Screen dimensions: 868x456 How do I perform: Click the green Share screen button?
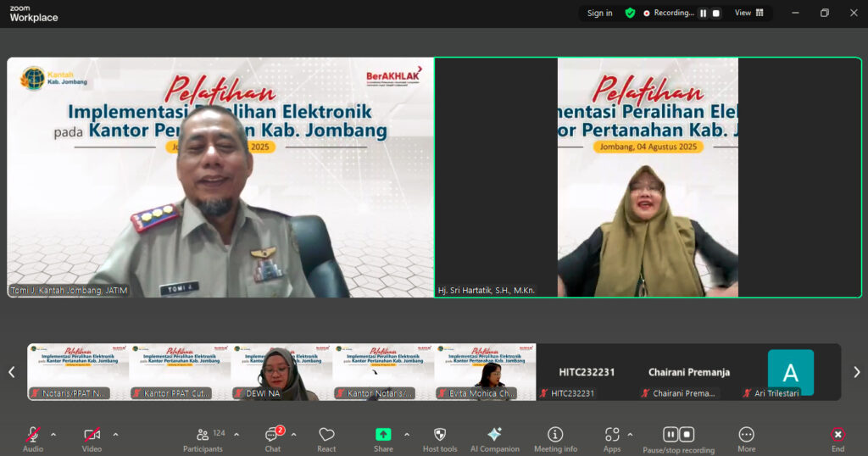point(383,439)
